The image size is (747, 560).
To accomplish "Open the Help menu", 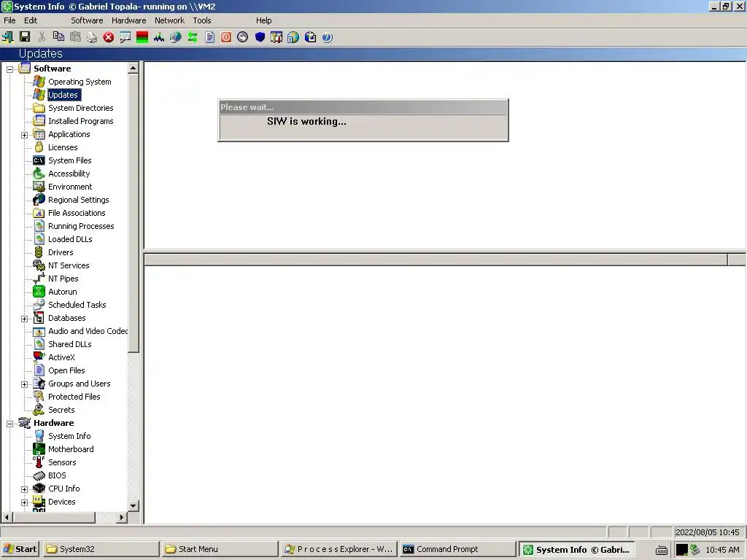I will coord(263,20).
